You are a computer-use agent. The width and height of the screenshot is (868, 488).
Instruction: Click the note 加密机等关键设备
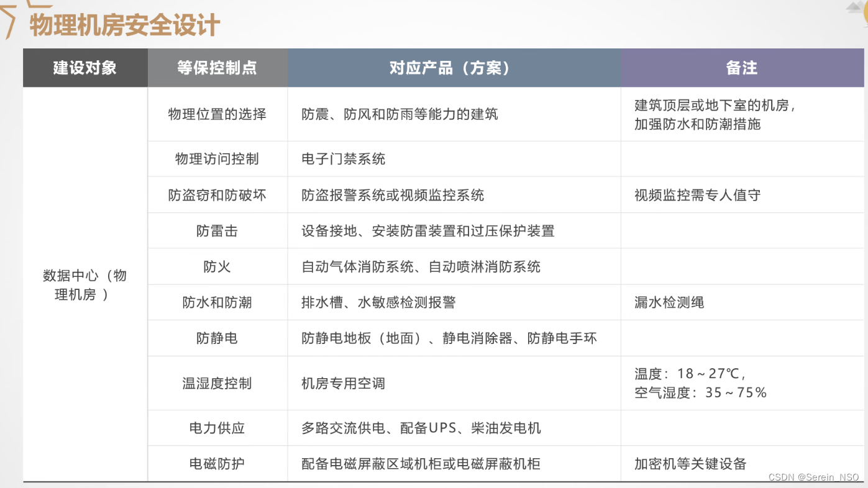tap(690, 464)
